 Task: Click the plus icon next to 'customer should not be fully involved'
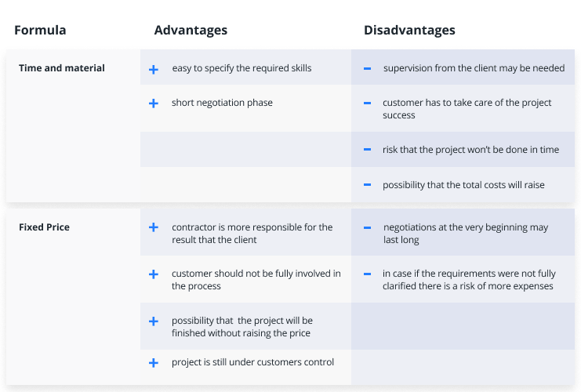pos(154,274)
